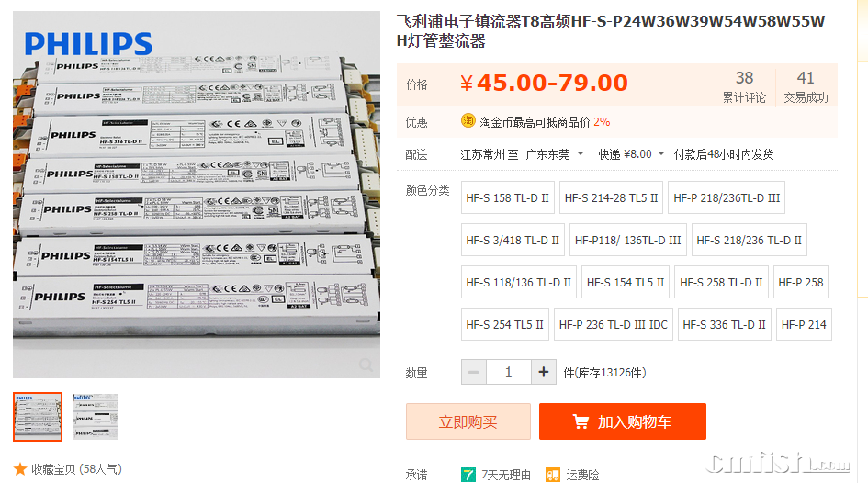Select the HF-P 258 option

(x=800, y=282)
